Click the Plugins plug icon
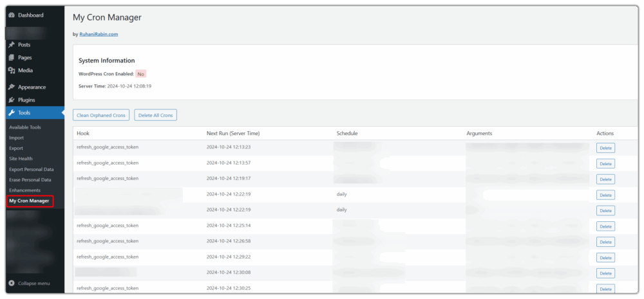The image size is (644, 299). [x=12, y=100]
